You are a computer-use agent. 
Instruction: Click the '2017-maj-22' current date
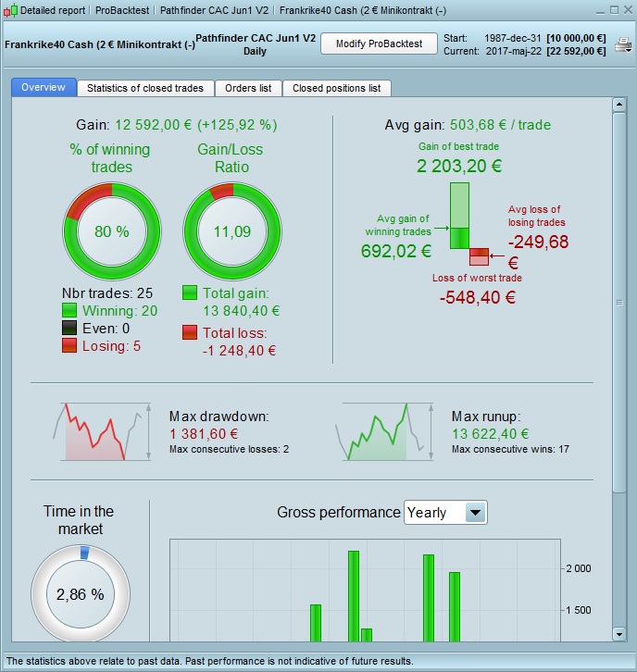click(x=514, y=52)
